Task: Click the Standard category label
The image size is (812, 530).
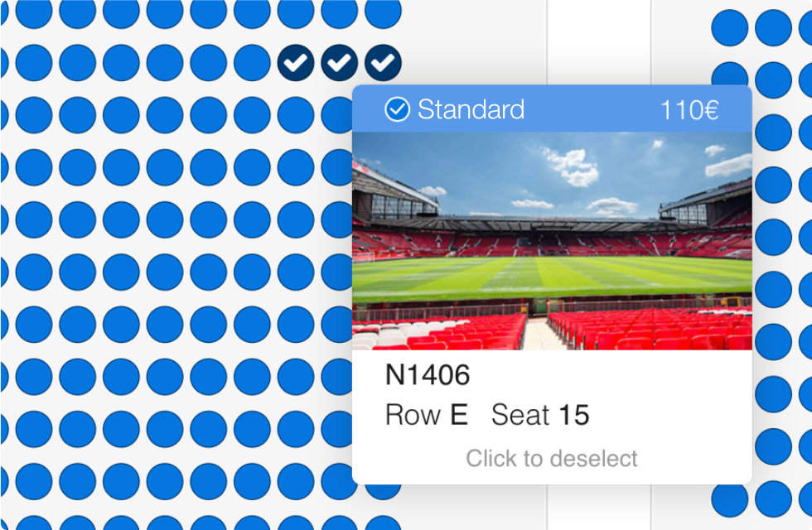Action: click(471, 109)
